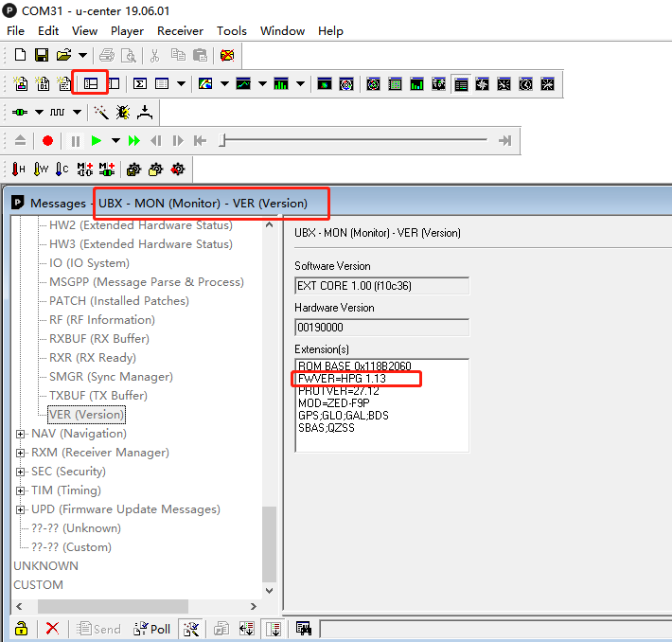Open the Table View dropdown arrow
This screenshot has height=642, width=672.
point(182,83)
